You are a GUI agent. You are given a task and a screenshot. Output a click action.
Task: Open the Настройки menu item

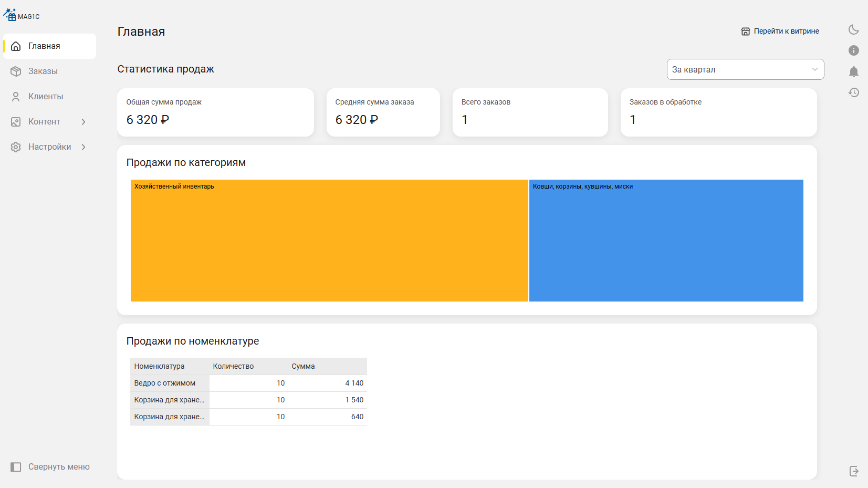click(x=49, y=147)
